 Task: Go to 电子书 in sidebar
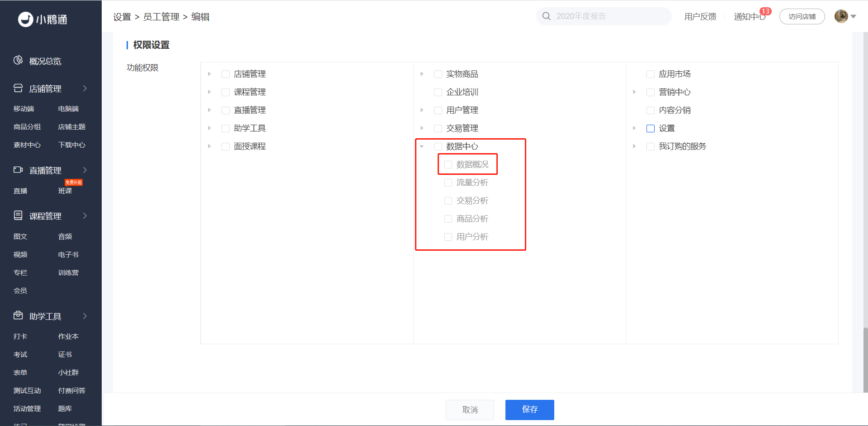pyautogui.click(x=68, y=255)
